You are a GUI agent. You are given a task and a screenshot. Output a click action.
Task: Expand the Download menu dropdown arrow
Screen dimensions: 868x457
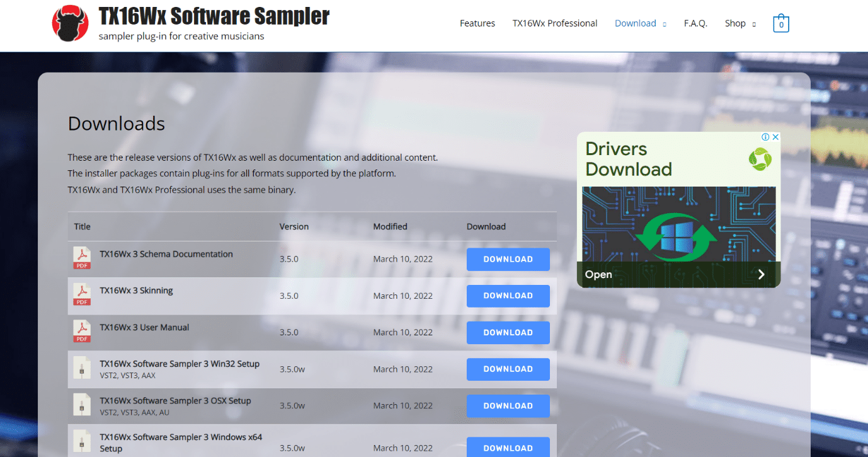664,24
